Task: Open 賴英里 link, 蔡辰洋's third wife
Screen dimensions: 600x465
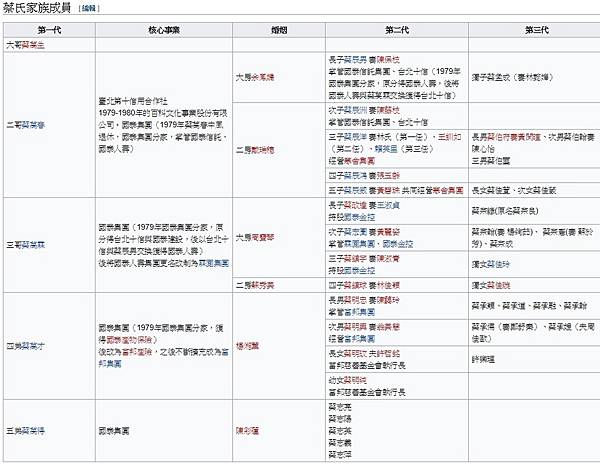Action: [386, 149]
